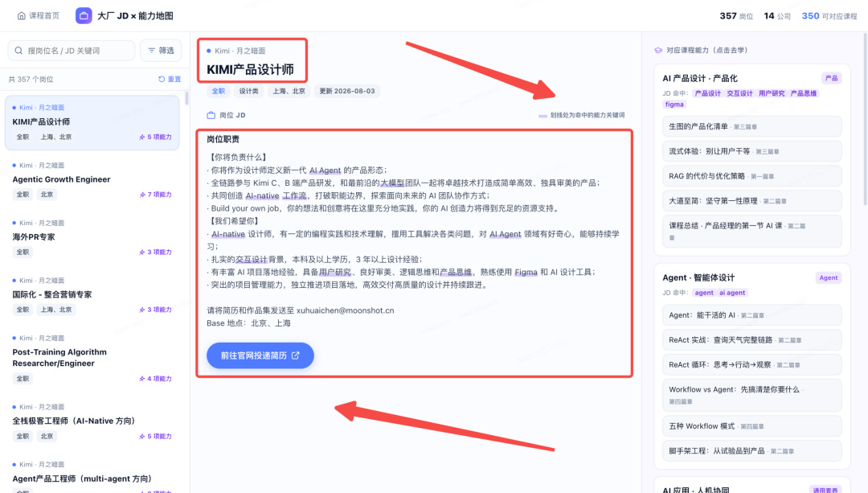The height and width of the screenshot is (493, 868).
Task: Click the 重置 reset link
Action: pyautogui.click(x=170, y=79)
